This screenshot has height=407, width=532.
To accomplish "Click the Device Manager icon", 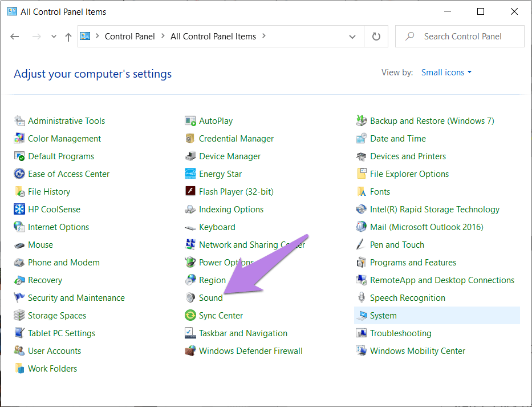I will [190, 156].
